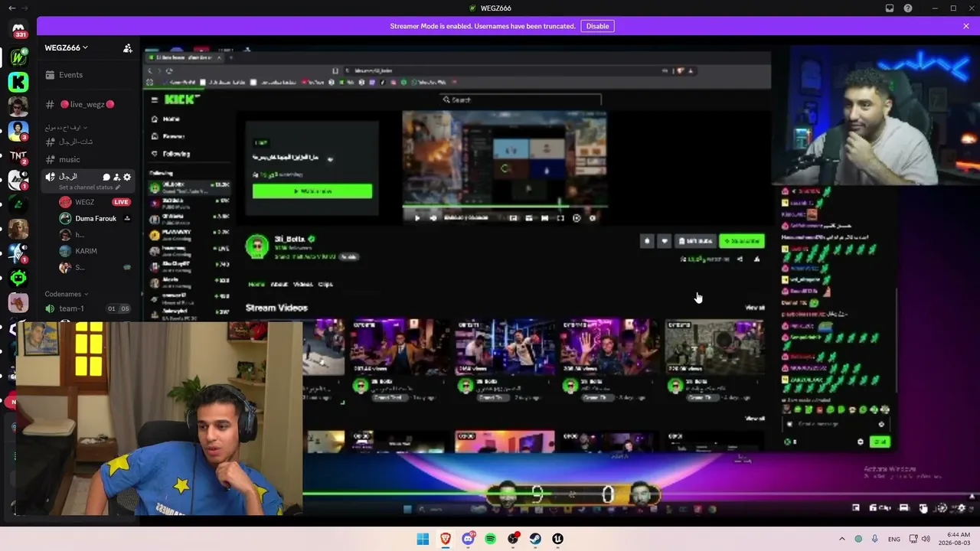
Task: Open ENG language switcher in taskbar
Action: (x=894, y=539)
